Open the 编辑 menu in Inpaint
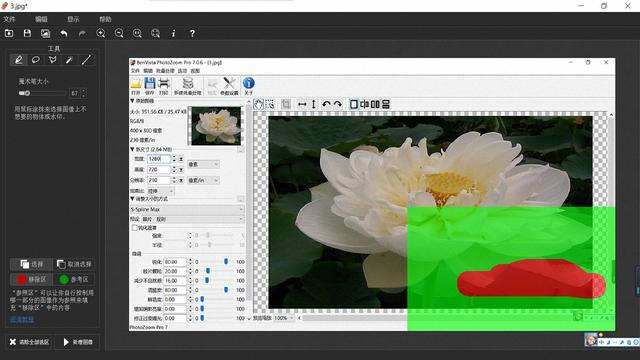640x360 pixels. (41, 19)
